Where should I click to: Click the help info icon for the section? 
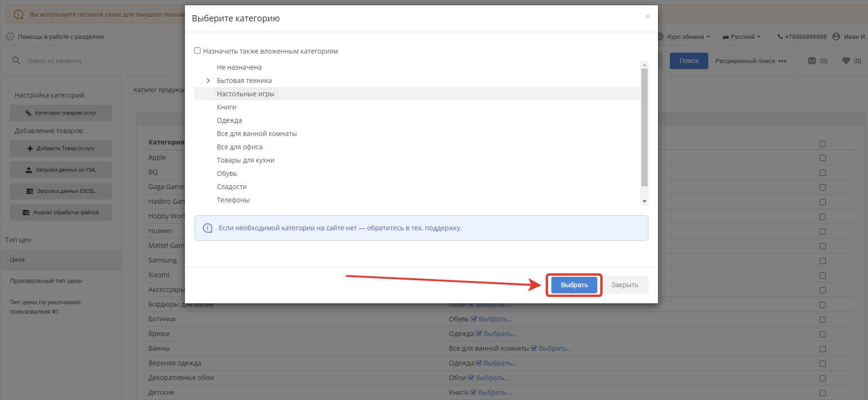10,36
